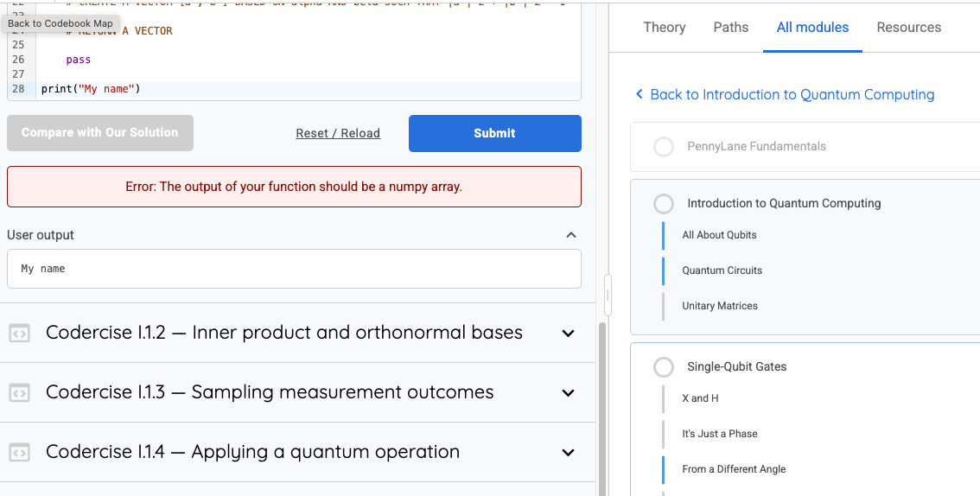
Task: Click Compare with Our Solution button
Action: click(x=100, y=132)
